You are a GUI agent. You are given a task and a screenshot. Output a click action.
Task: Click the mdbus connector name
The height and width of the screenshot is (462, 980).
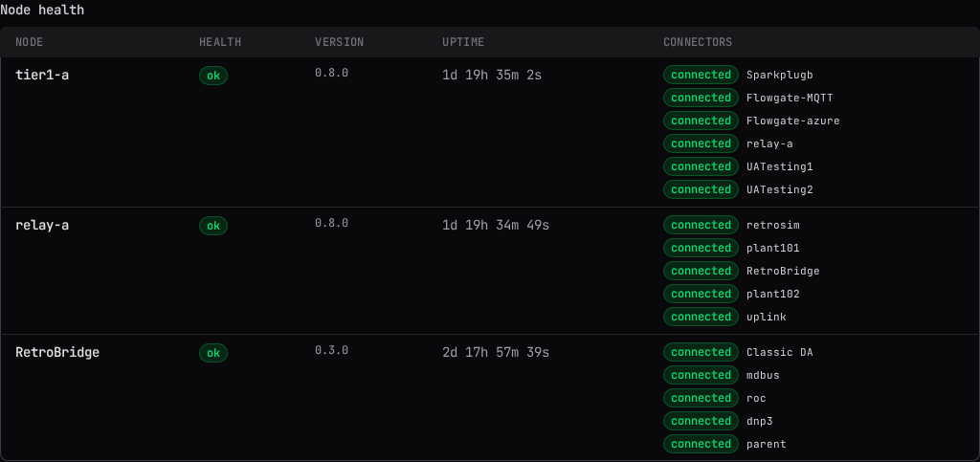[x=763, y=375]
